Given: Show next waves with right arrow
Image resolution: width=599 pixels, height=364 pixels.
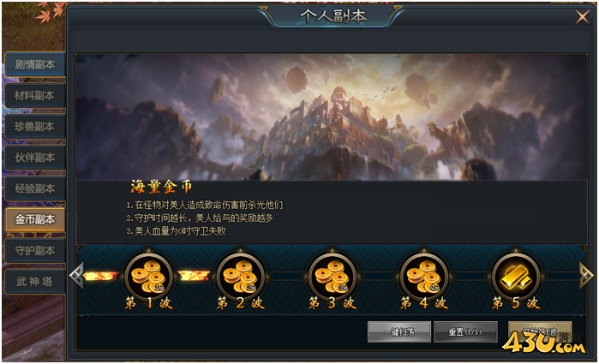Looking at the screenshot, I should pyautogui.click(x=586, y=275).
